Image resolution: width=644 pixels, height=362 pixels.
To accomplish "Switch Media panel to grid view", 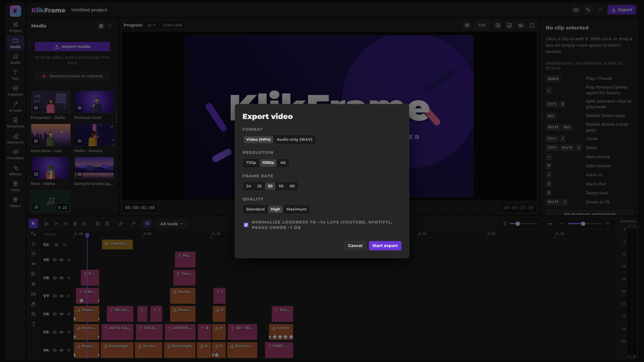I will coord(101,26).
